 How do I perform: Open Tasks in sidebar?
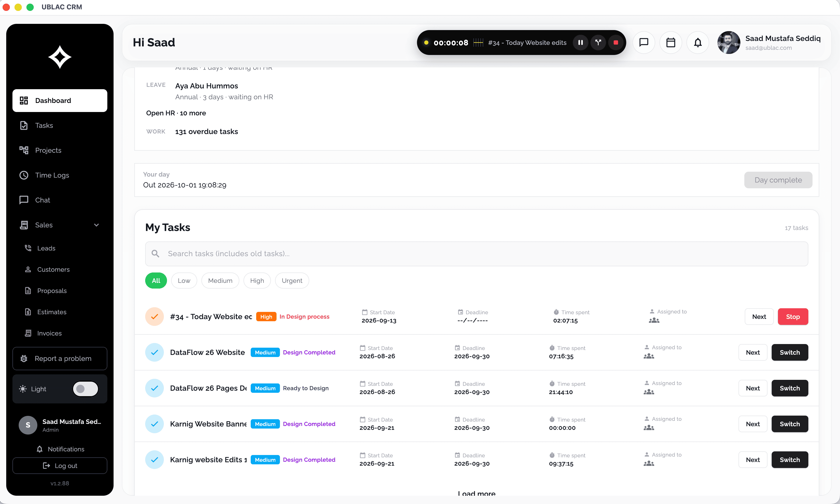click(x=60, y=125)
